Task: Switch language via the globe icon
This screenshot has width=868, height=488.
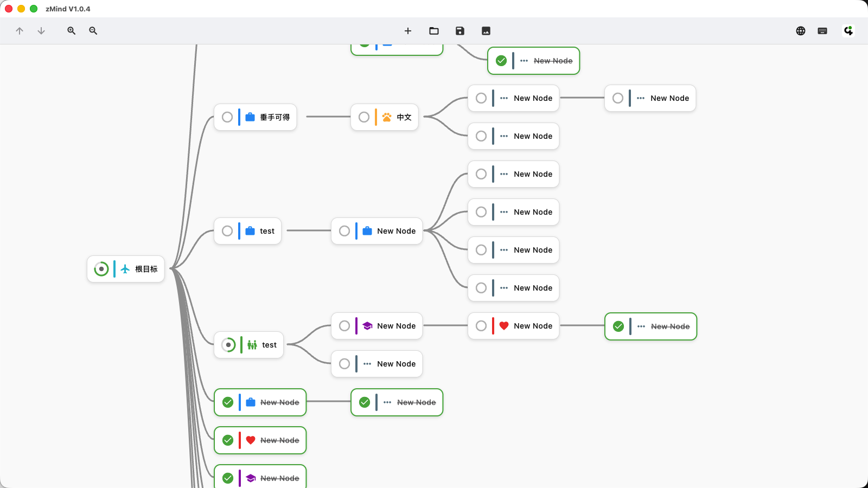Action: tap(801, 31)
